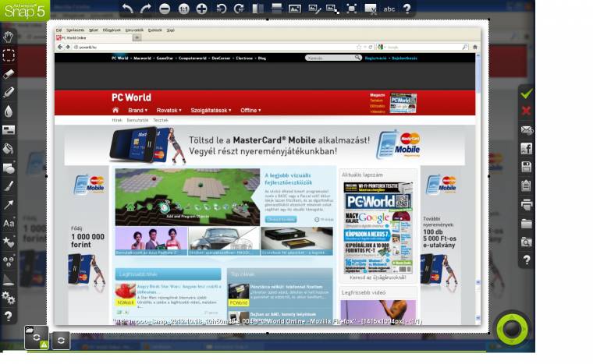Open the Brand menu on PC World page
Viewport: 593px width, 364px height.
tap(137, 111)
